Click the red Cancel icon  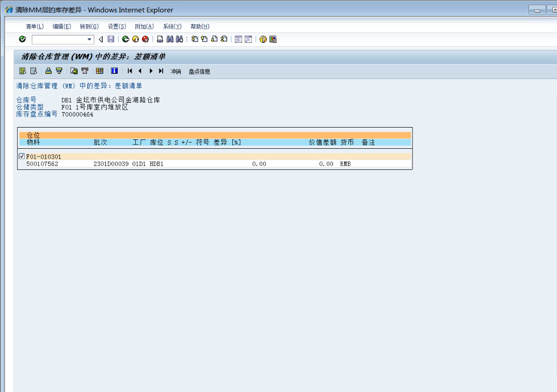click(x=145, y=39)
